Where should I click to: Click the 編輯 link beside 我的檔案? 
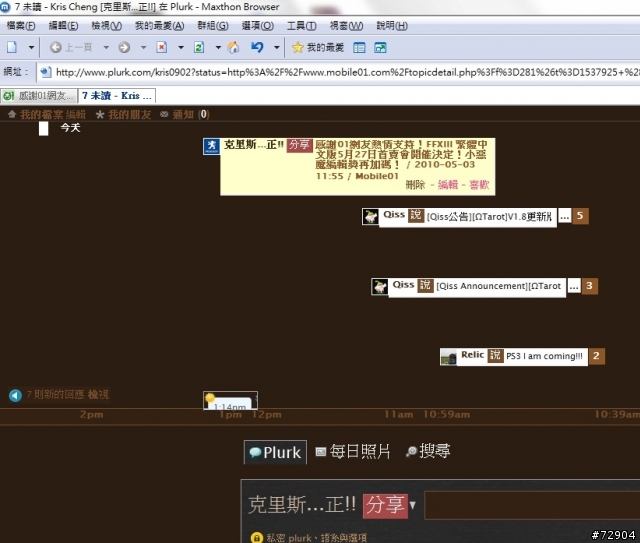coord(76,115)
